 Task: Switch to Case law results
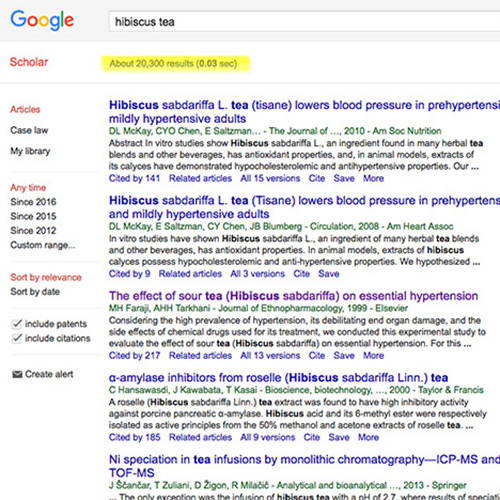(x=29, y=130)
